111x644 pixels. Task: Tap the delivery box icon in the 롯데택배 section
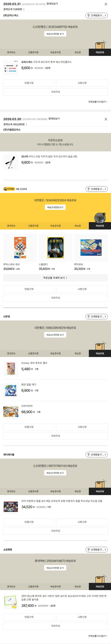[x=100, y=579]
